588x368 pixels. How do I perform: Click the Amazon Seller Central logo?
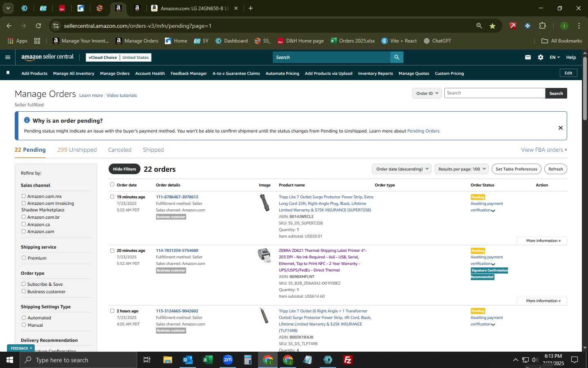click(47, 57)
